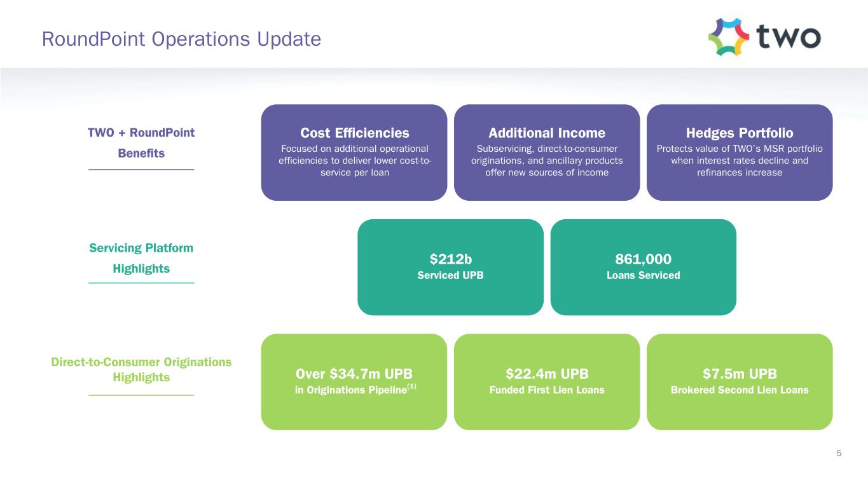Click the Over $34.7m UPB pipeline tile
Viewport: 868px width, 488px height.
point(354,381)
